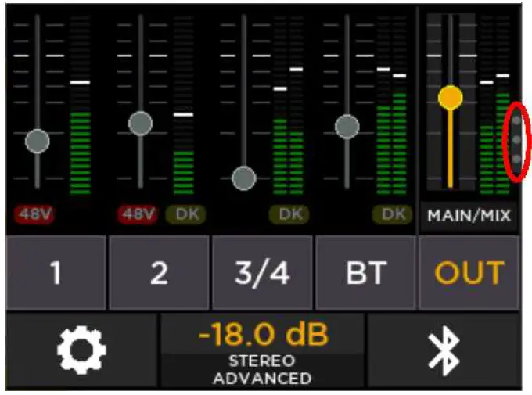532x395 pixels.
Task: Click the MAIN/MIX label button
Action: 469,215
